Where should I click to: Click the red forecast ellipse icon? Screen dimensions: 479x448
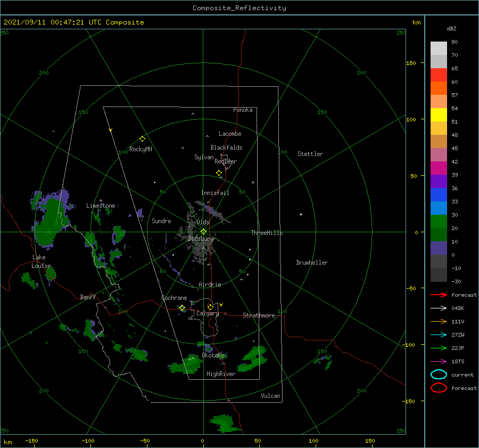(439, 388)
